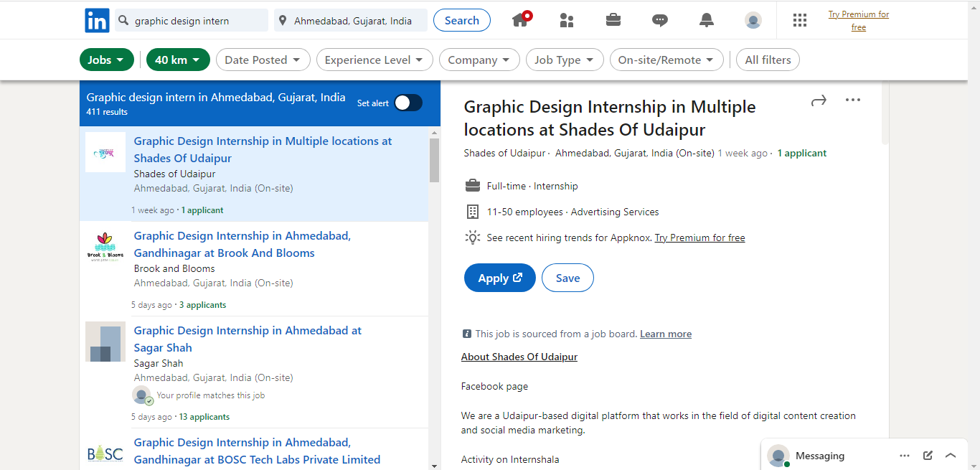Image resolution: width=980 pixels, height=470 pixels.
Task: Click '3 applicants' under Brook and Blooms
Action: pos(203,305)
